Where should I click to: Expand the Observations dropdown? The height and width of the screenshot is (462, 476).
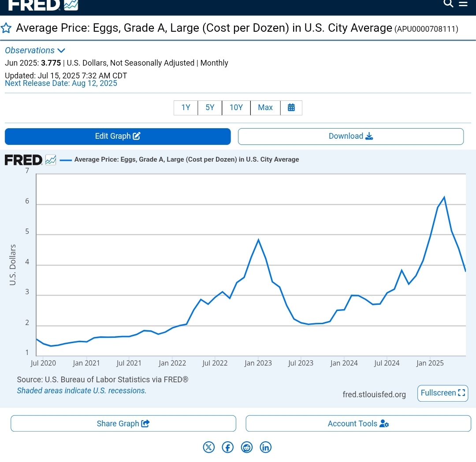pos(35,50)
